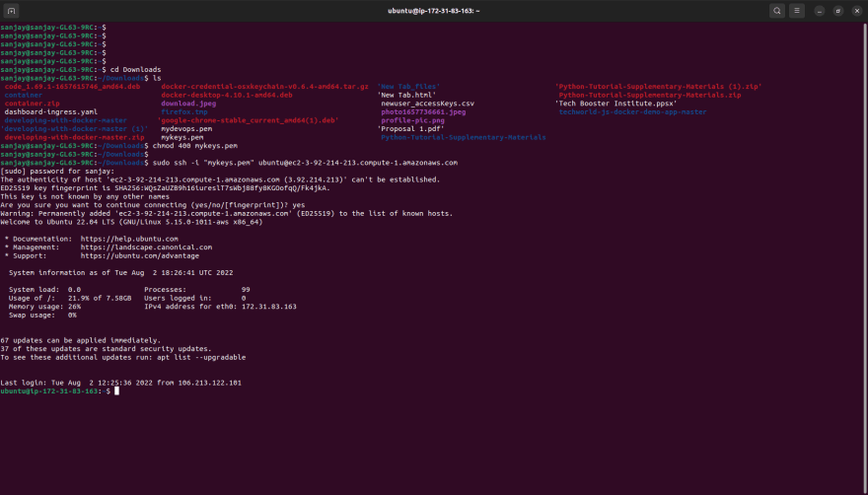Minimize the terminal window

coord(820,11)
